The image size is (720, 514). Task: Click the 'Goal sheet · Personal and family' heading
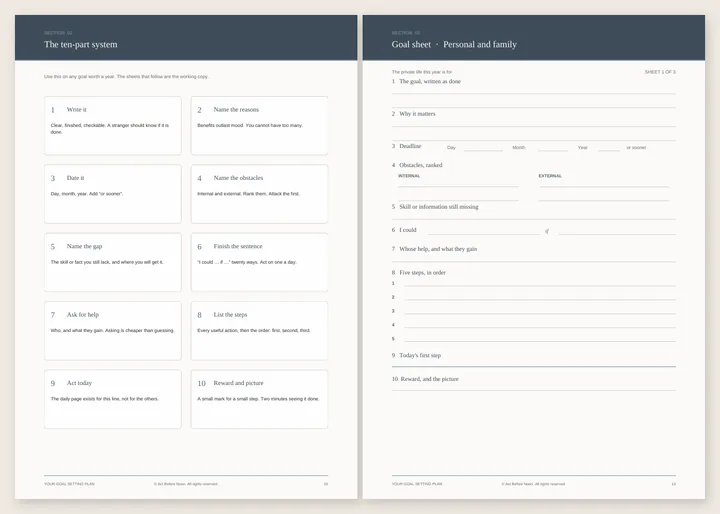454,45
